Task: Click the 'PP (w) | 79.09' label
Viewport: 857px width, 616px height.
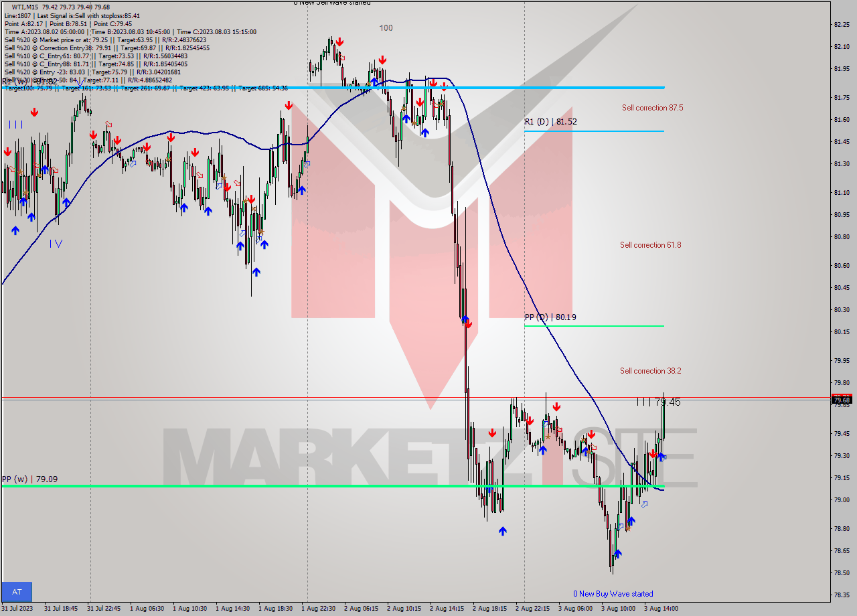Action: tap(29, 479)
